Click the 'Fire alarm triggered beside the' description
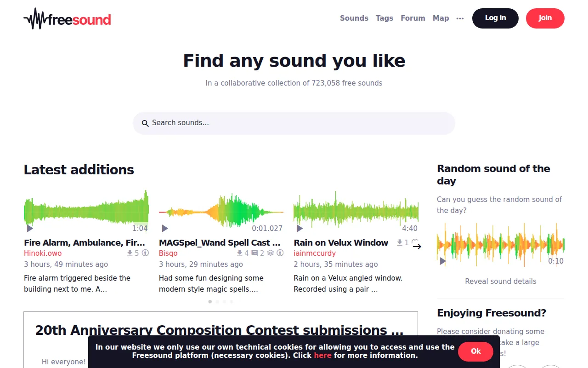This screenshot has width=588, height=368. (77, 278)
